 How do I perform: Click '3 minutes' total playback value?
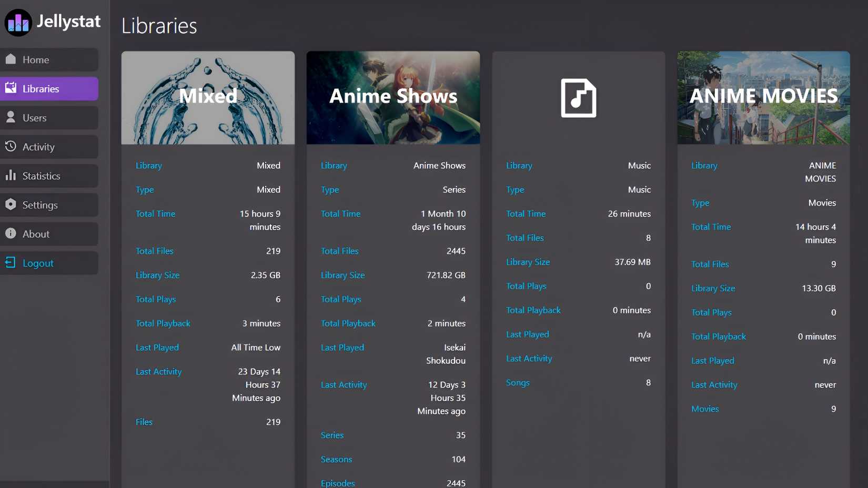coord(261,323)
